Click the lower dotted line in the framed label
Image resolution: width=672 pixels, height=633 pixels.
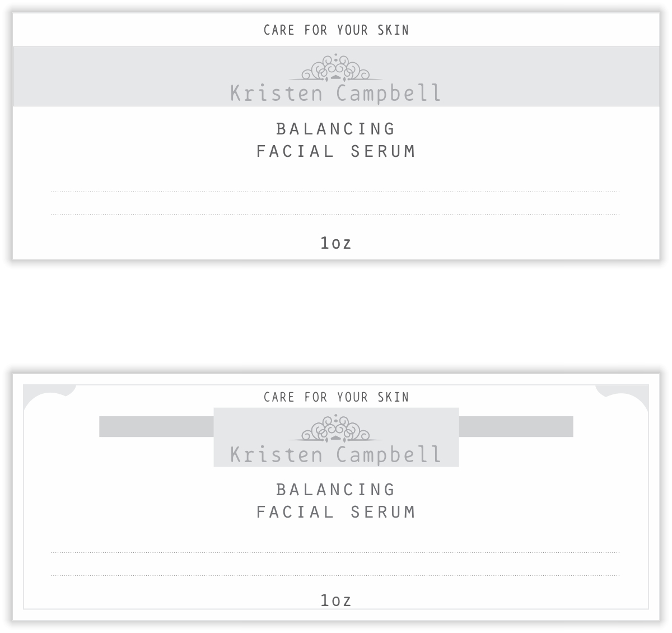click(335, 575)
